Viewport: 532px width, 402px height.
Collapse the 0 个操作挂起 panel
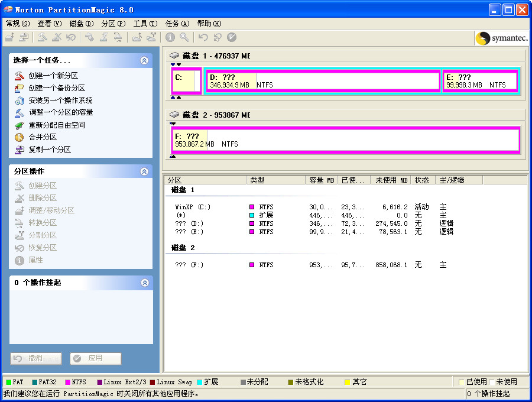coord(145,283)
